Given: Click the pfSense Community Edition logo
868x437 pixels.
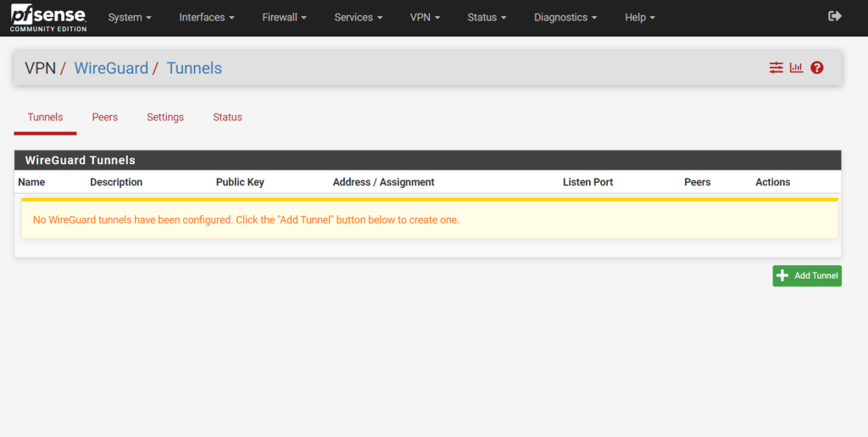Looking at the screenshot, I should (48, 19).
